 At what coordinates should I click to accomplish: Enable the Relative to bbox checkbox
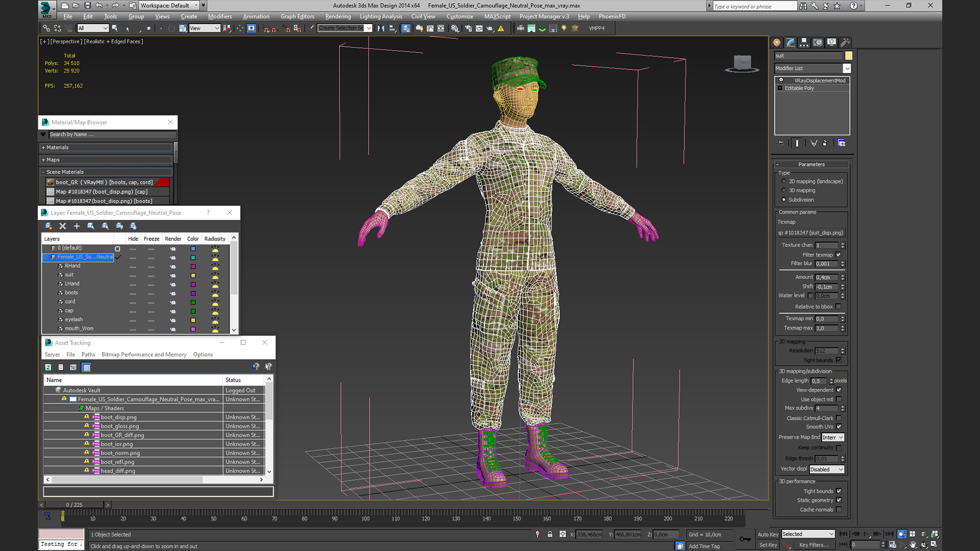(x=838, y=307)
